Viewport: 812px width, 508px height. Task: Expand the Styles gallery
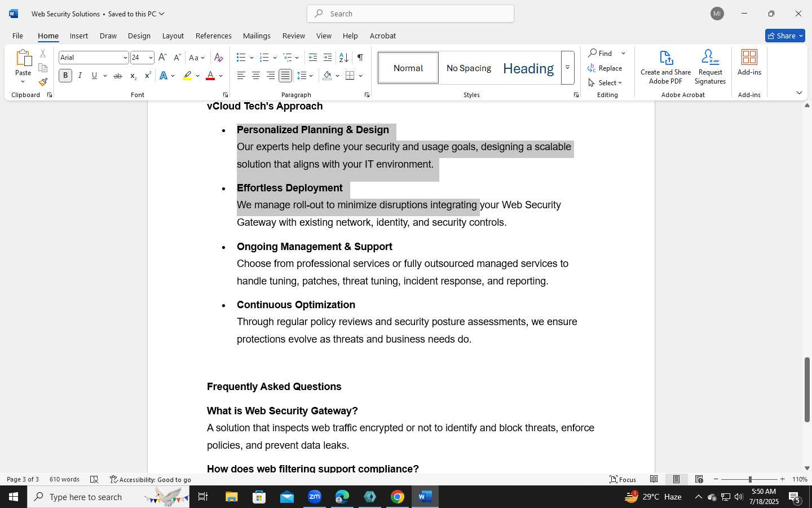click(x=567, y=68)
